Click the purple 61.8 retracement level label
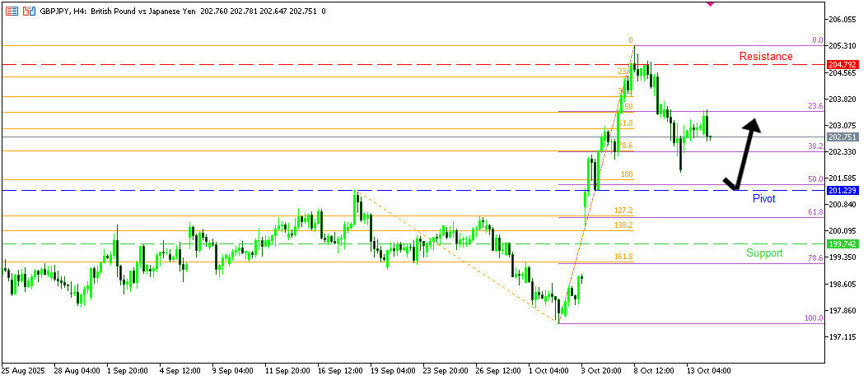Screen dimensions: 868x380 814,212
